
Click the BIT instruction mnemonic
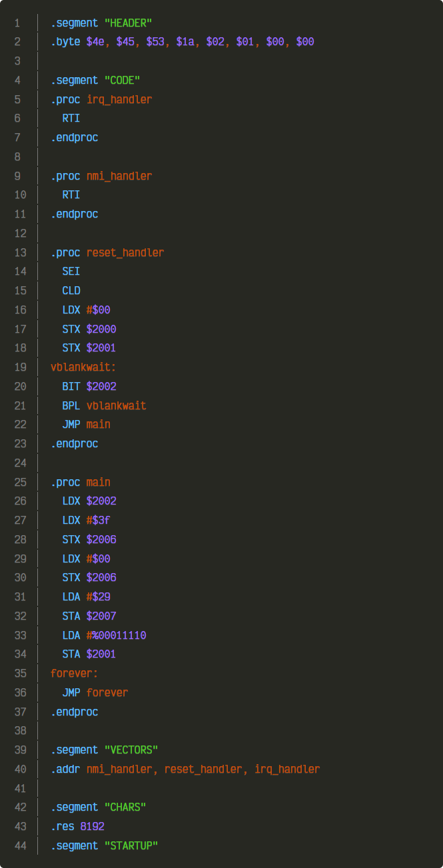71,386
